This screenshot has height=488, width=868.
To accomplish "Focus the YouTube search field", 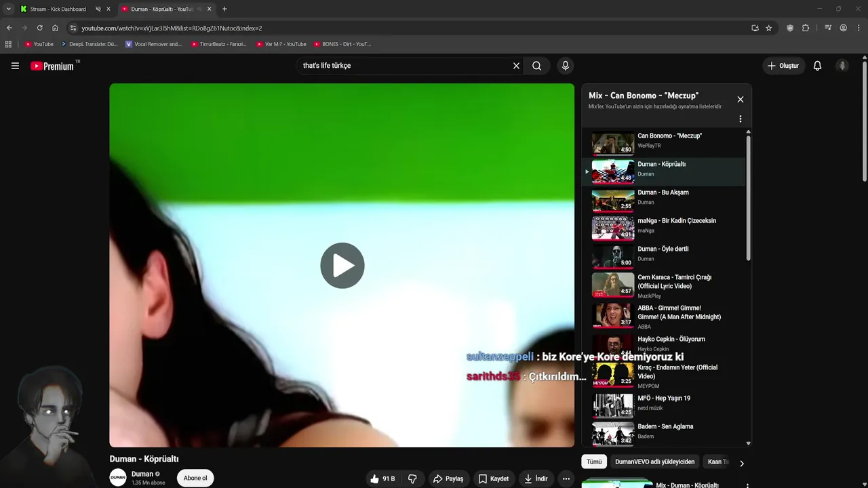I will pyautogui.click(x=405, y=66).
